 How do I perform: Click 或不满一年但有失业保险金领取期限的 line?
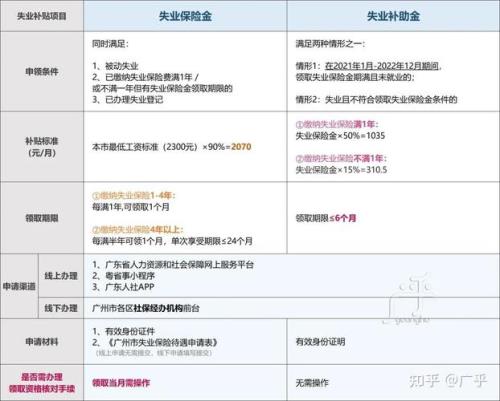coord(162,88)
